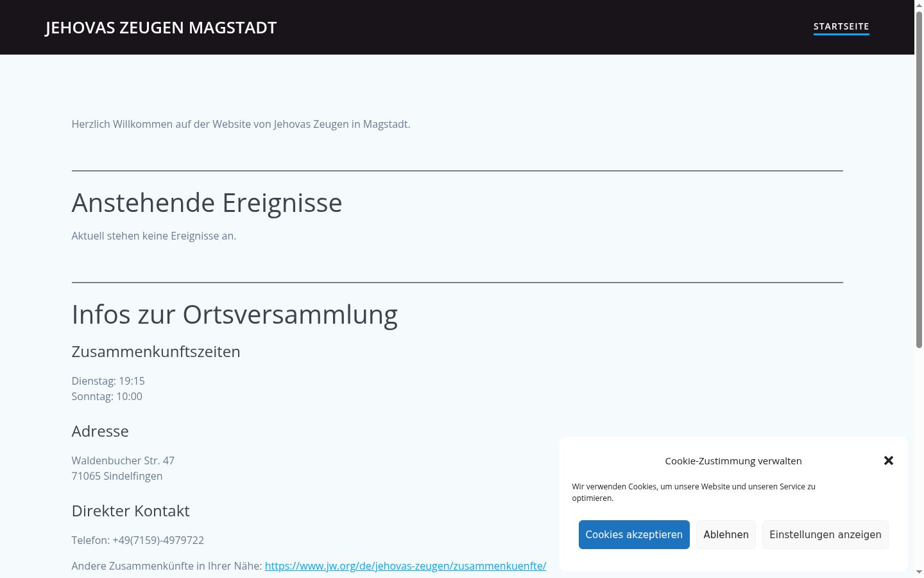Open the Startseite menu item
The height and width of the screenshot is (578, 924).
coord(841,27)
